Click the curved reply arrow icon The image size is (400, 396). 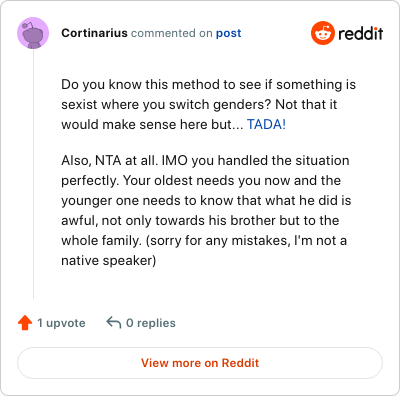113,323
